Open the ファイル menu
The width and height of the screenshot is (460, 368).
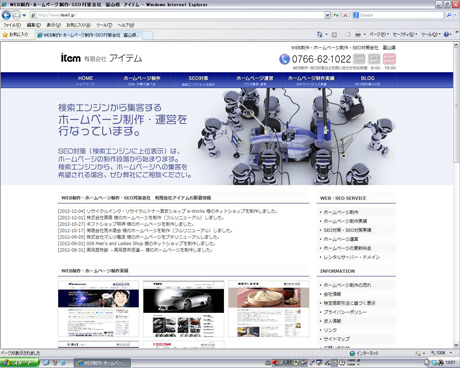point(12,25)
